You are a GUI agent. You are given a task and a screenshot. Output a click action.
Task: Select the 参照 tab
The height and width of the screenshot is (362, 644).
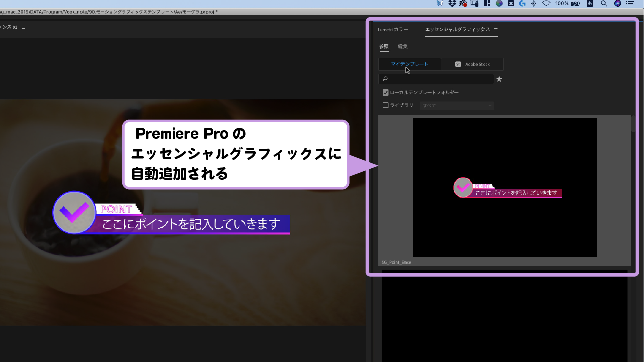click(384, 46)
